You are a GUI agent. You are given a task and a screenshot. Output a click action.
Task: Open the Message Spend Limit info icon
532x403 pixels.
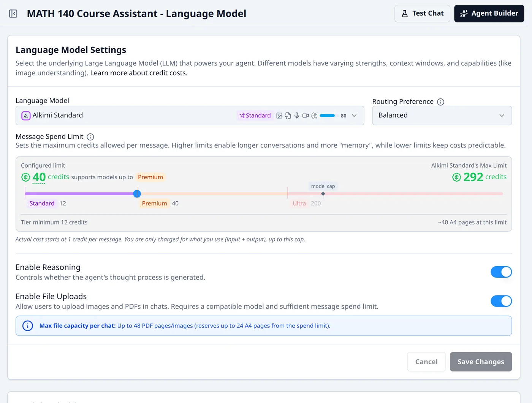(x=90, y=137)
